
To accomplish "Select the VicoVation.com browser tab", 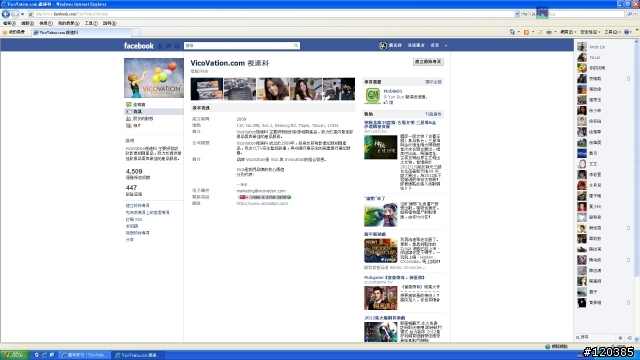I will click(81, 32).
